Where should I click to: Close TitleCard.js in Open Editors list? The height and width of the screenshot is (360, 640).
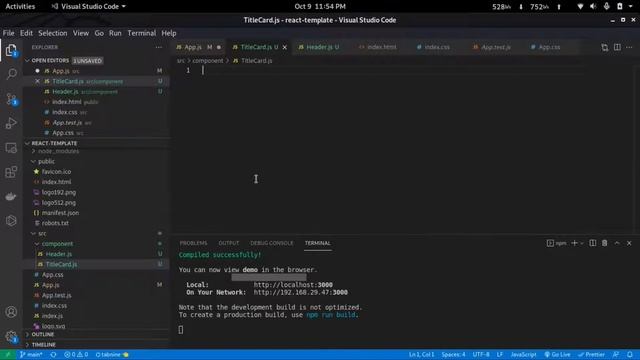(x=37, y=82)
